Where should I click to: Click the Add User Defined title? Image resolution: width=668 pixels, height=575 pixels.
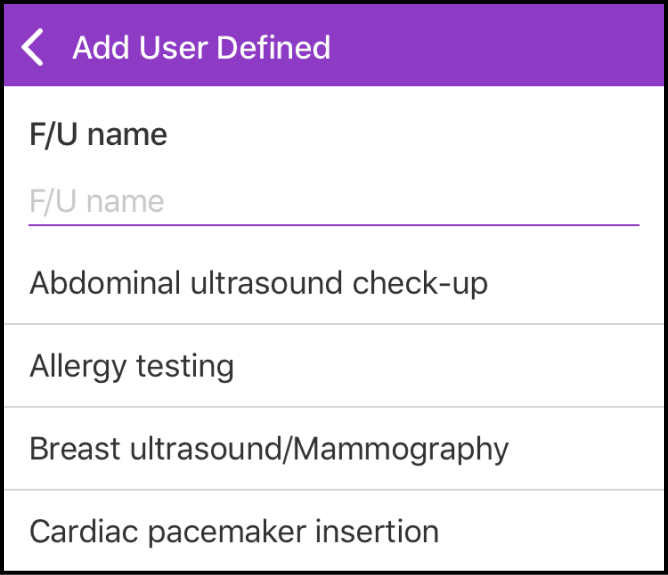[201, 47]
